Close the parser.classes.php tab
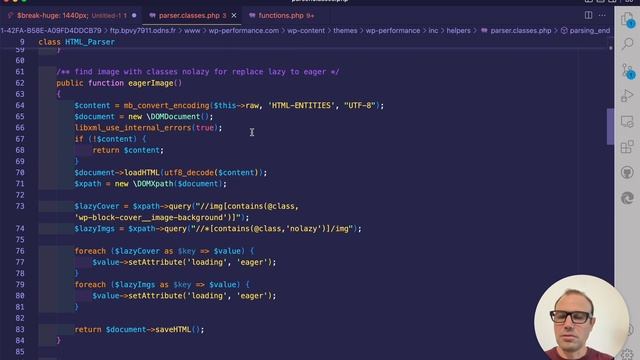The width and height of the screenshot is (640, 360). pyautogui.click(x=234, y=16)
